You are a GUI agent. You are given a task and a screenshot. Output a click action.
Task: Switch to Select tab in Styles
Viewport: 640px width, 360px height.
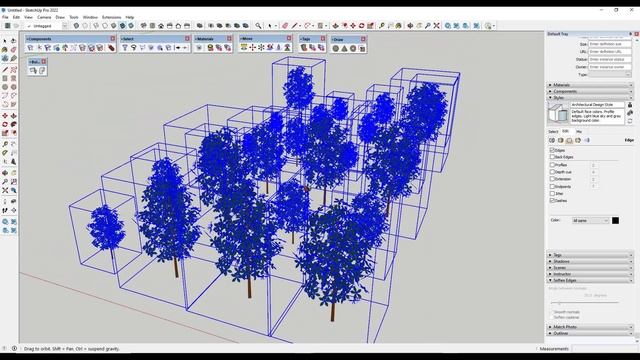click(x=553, y=132)
